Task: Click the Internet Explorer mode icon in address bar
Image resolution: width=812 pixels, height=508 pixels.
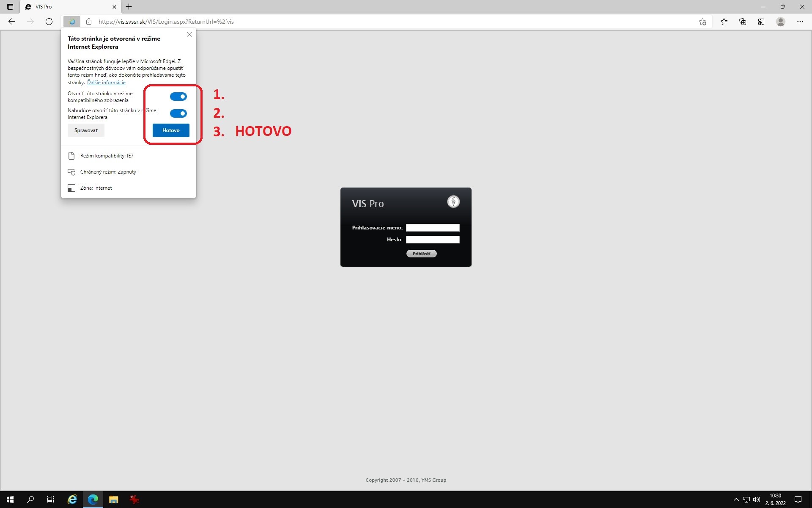Action: coord(72,22)
